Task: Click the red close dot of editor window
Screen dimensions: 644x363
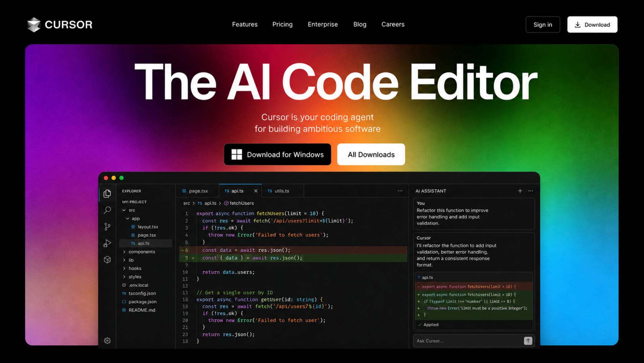Action: [x=106, y=178]
